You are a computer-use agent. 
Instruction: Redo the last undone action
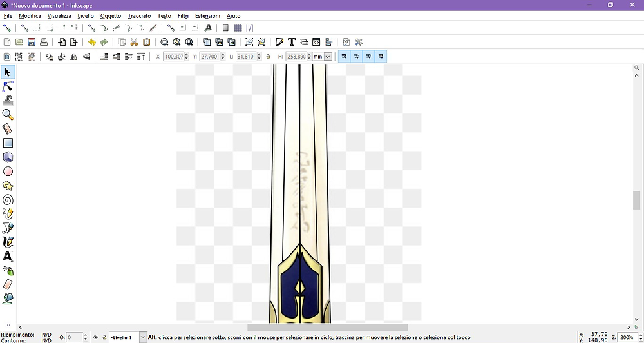coord(104,42)
